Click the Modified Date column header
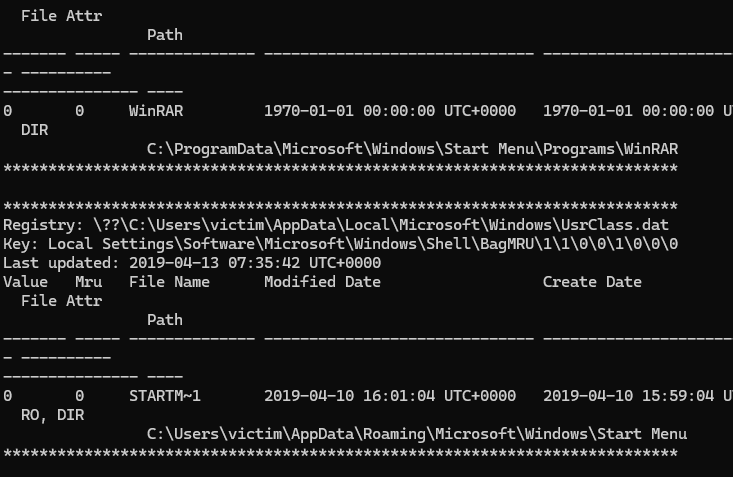This screenshot has width=733, height=477. (322, 282)
